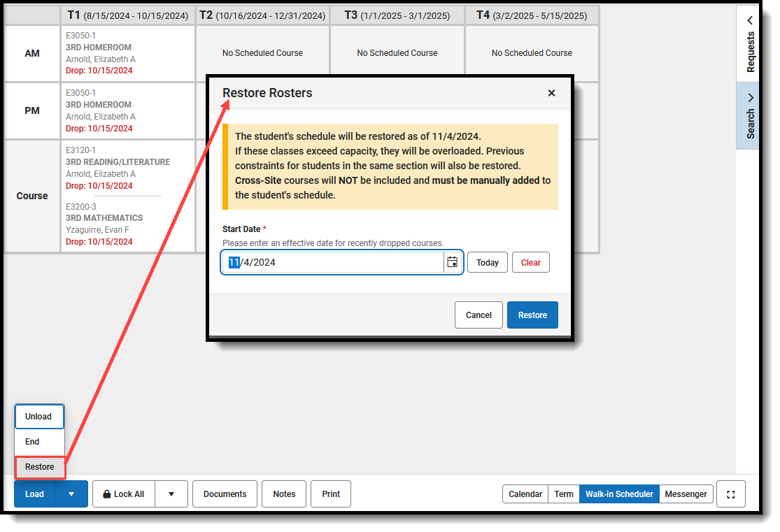Close the Restore Rosters dialog
Screen dimensions: 780x532
551,93
